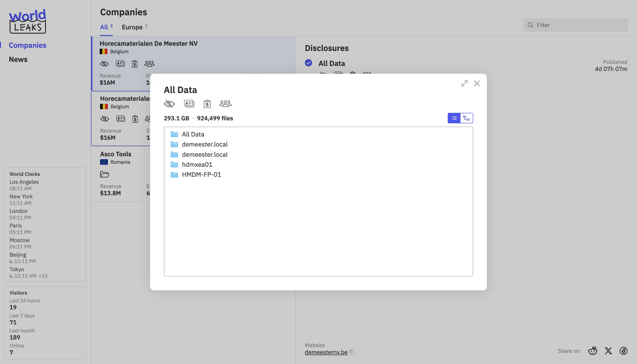Copy website URL with the copy icon
Viewport: 637px width, 364px height.
click(x=352, y=352)
